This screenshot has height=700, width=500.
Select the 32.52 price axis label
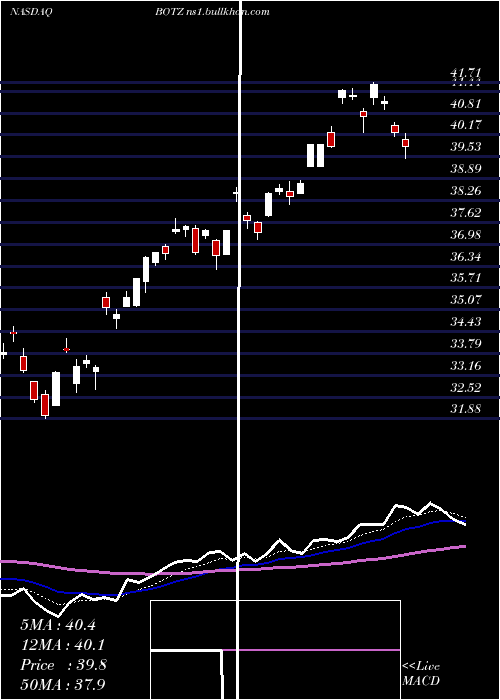point(466,387)
